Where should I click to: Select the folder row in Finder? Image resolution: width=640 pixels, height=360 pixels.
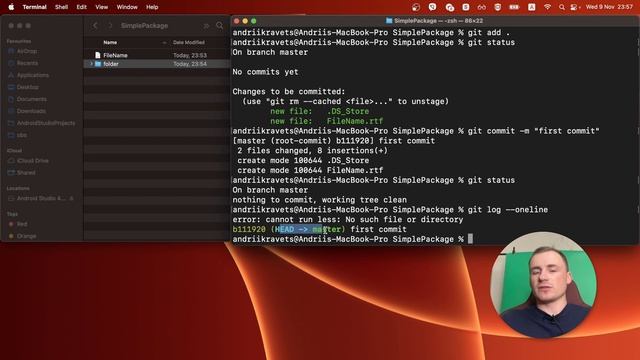click(157, 64)
